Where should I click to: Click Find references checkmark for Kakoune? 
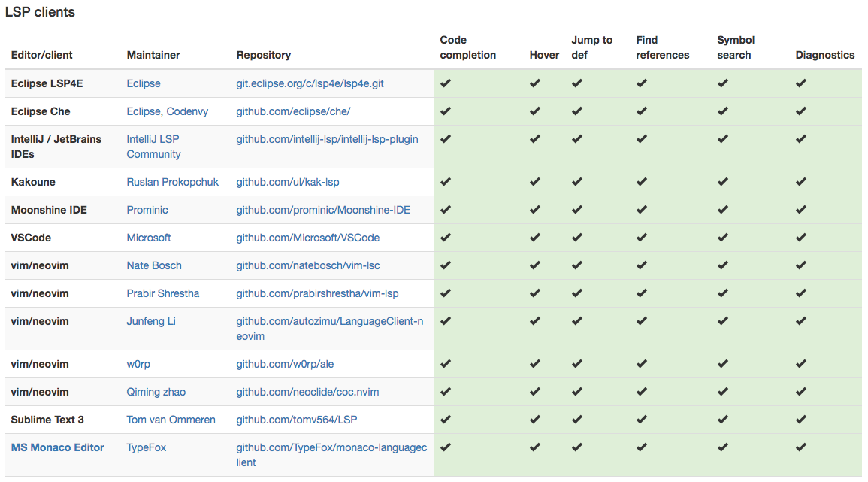pyautogui.click(x=642, y=182)
